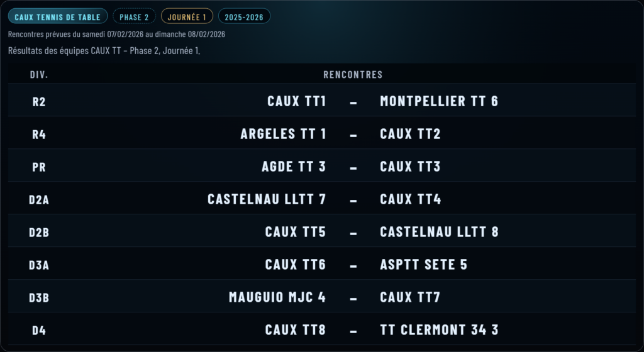Open the AGDE TT 3 team
The height and width of the screenshot is (352, 644).
point(294,167)
